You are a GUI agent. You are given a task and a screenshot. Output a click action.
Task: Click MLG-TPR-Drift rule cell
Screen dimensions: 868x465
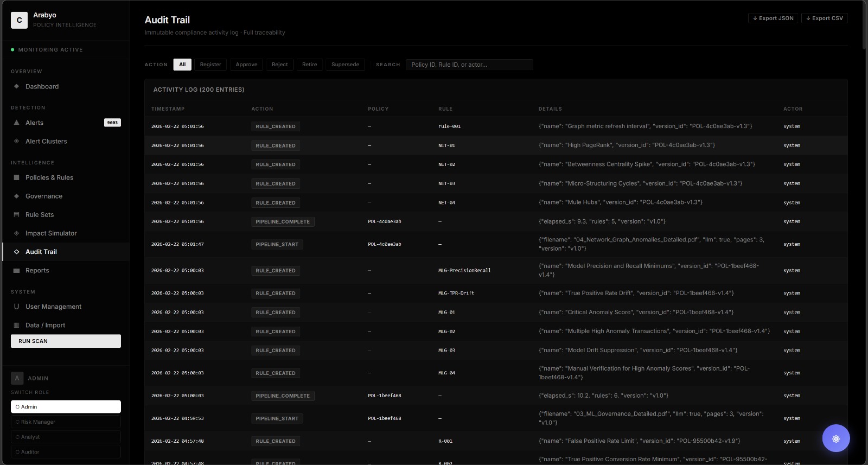[x=456, y=293]
